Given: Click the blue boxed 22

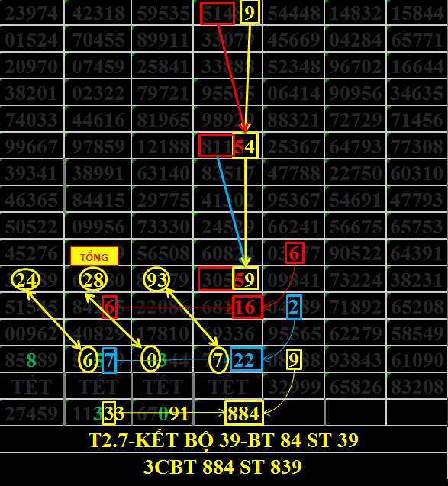Looking at the screenshot, I should [x=247, y=359].
